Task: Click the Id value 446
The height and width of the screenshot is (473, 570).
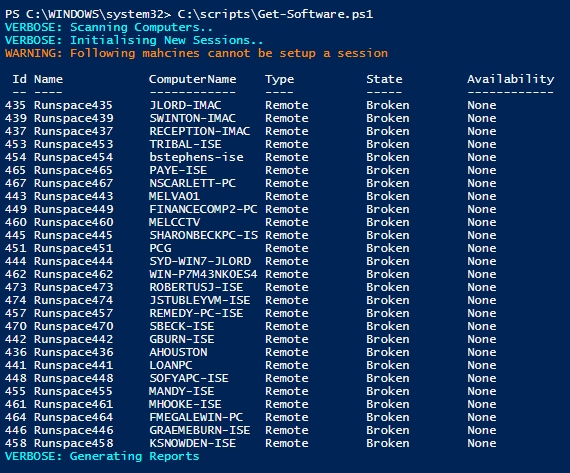Action: 16,430
